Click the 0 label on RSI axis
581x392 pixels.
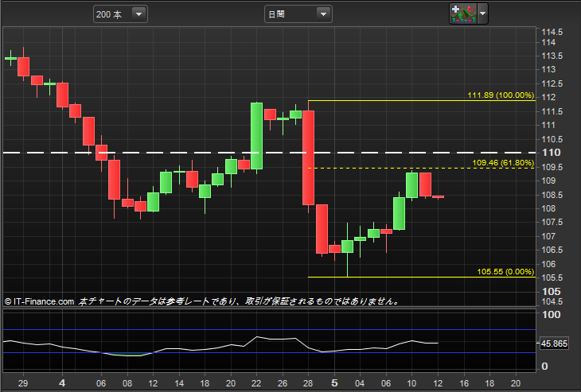(x=544, y=366)
